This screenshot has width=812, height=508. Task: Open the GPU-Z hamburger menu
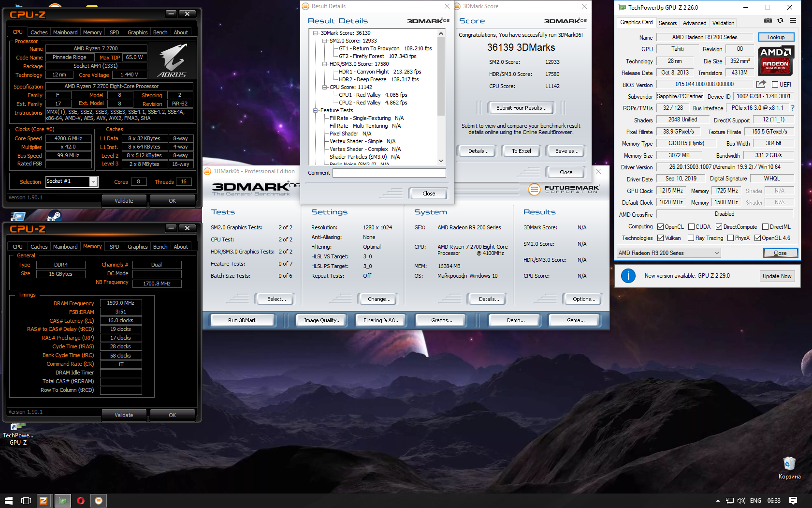793,20
